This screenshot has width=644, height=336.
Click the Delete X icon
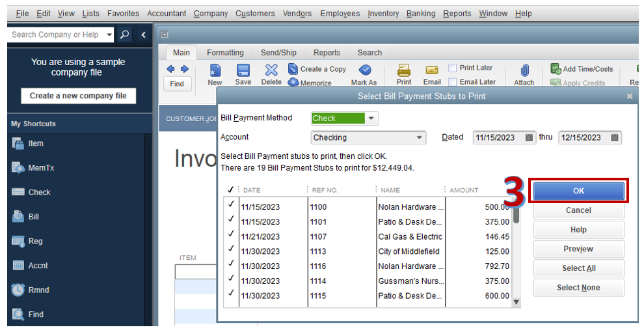click(271, 70)
